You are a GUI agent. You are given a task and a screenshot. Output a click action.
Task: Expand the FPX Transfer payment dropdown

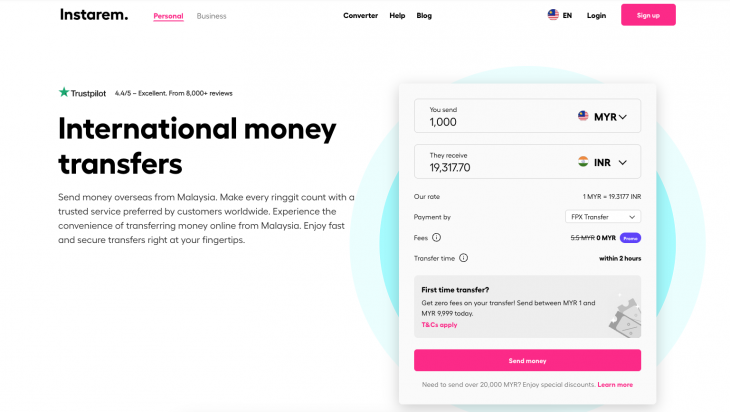(x=603, y=216)
